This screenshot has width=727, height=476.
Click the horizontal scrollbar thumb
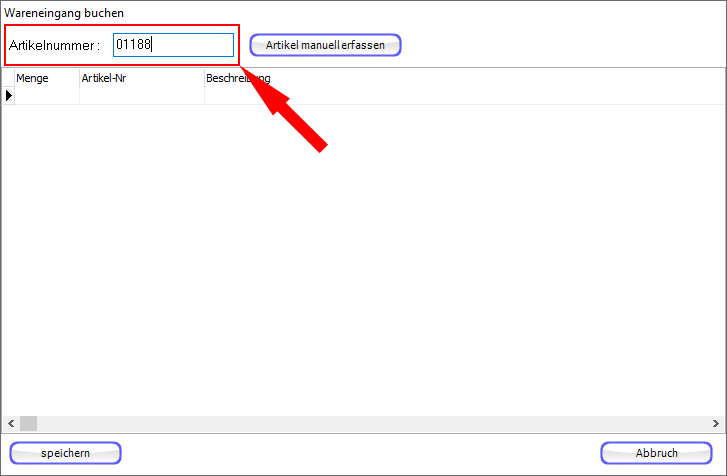pyautogui.click(x=28, y=423)
